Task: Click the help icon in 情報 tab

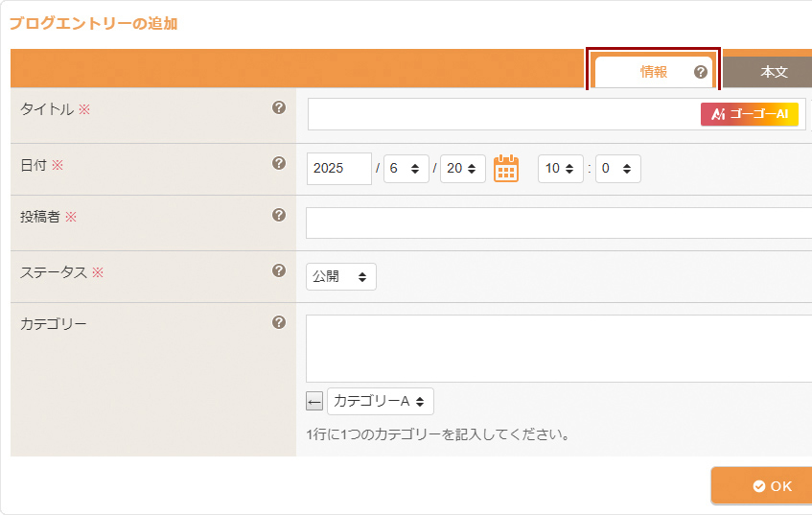Action: pos(700,72)
